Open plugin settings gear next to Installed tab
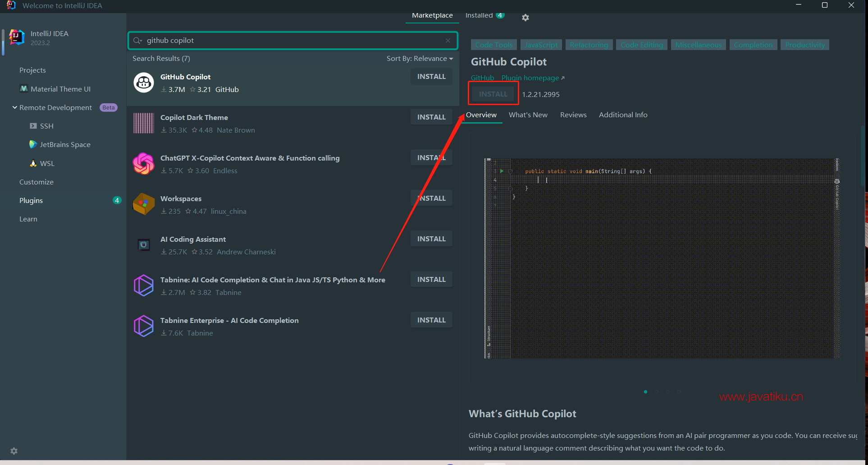 click(525, 18)
